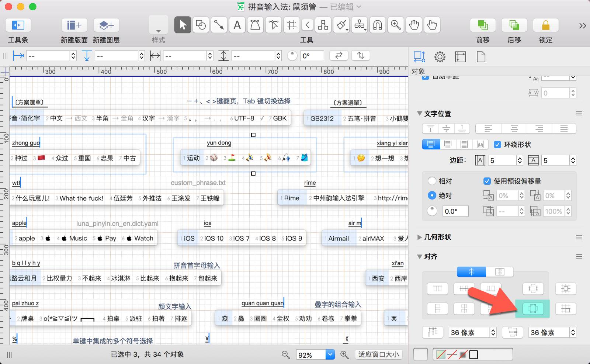Click the Lock icon in toolbar
The image size is (590, 364).
click(545, 25)
